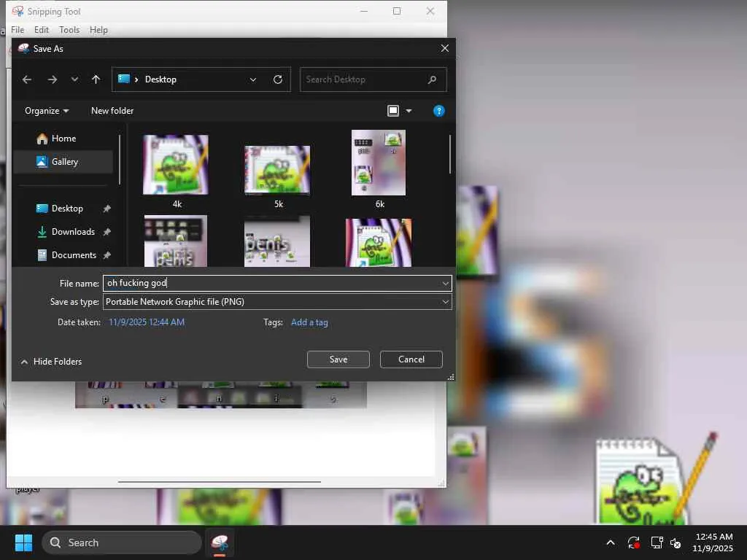
Task: Open the Tools menu in Snipping Tool
Action: 69,30
